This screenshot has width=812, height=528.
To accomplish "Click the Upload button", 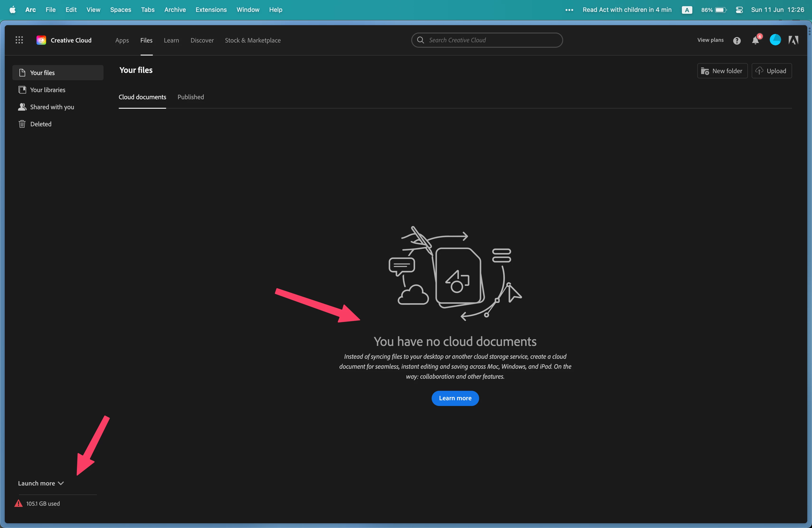I will (x=771, y=71).
